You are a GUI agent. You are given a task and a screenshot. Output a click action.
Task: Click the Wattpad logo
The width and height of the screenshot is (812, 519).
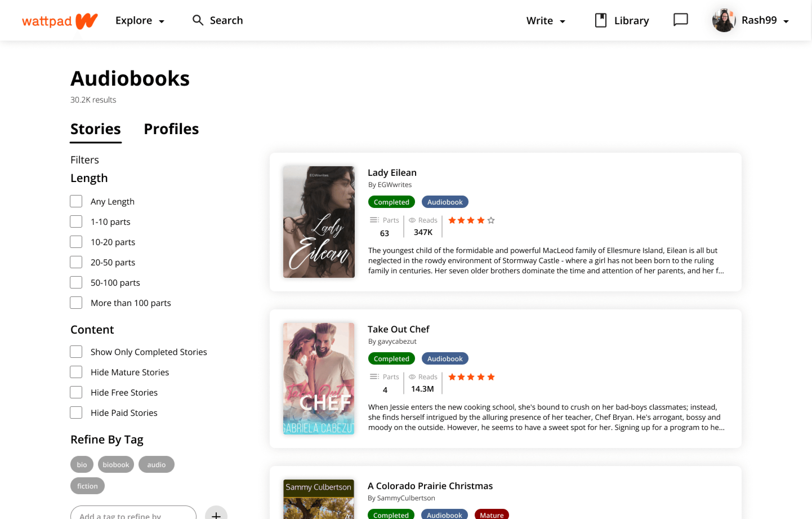coord(60,21)
